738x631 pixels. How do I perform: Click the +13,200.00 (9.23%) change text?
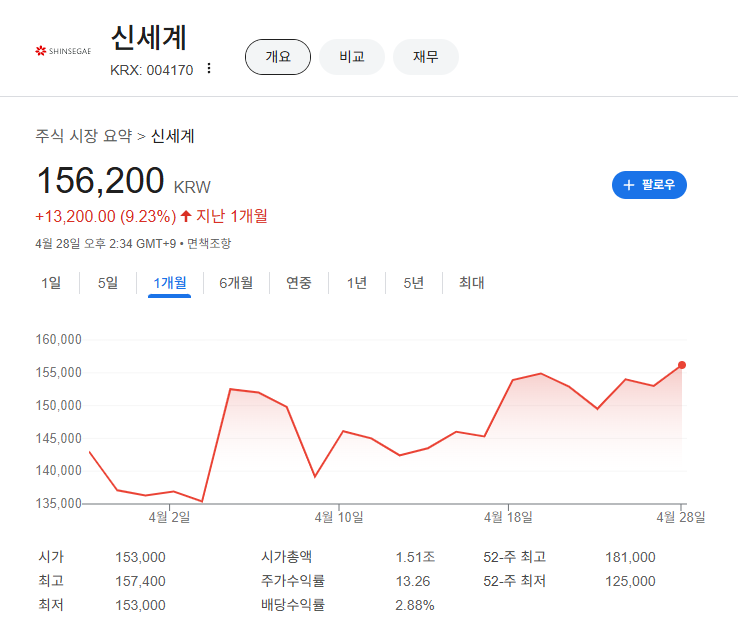[106, 216]
